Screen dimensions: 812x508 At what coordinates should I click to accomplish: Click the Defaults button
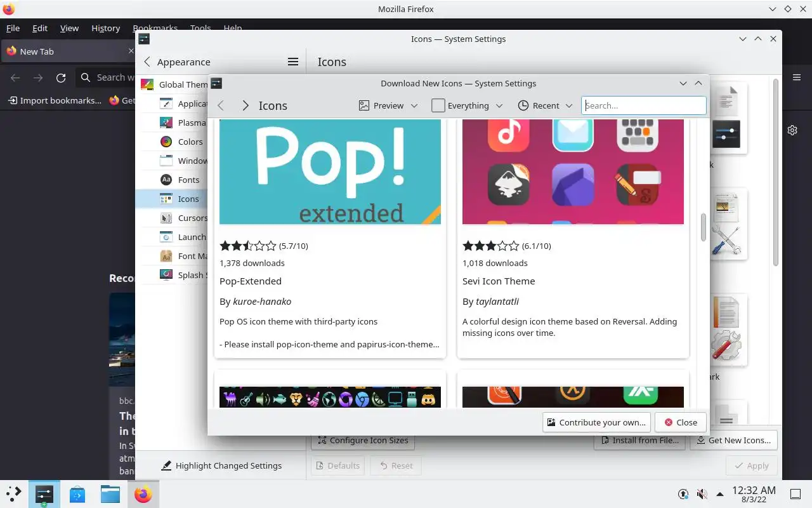[337, 465]
